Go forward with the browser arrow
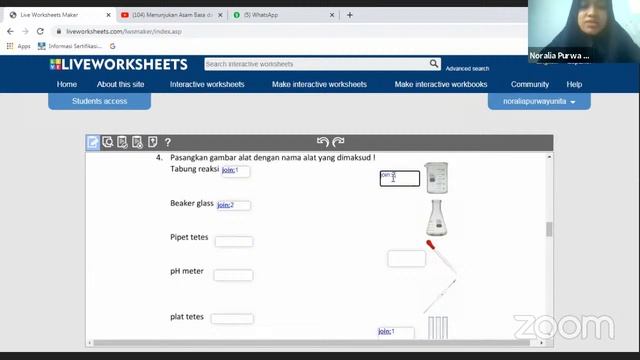The width and height of the screenshot is (640, 360). (25, 31)
